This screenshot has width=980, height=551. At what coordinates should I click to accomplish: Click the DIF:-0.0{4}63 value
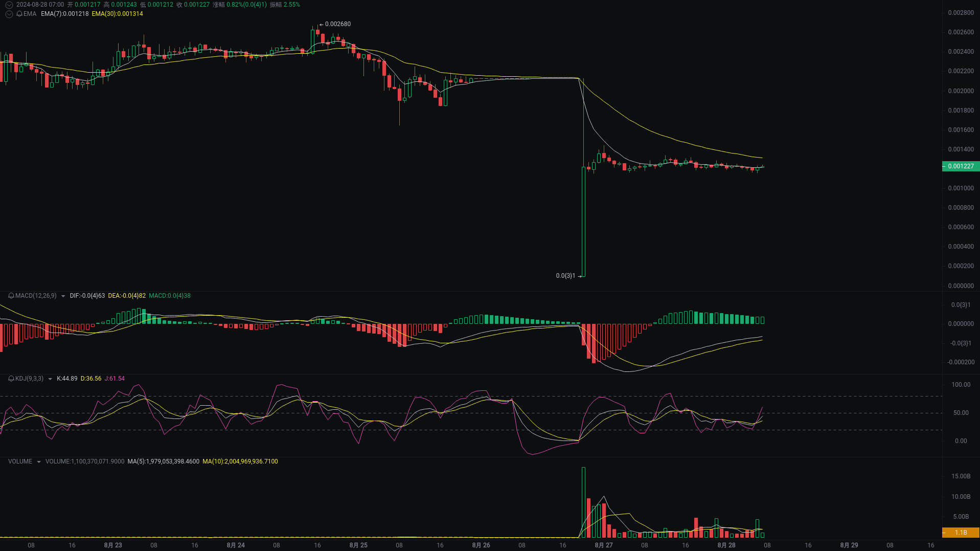[87, 296]
